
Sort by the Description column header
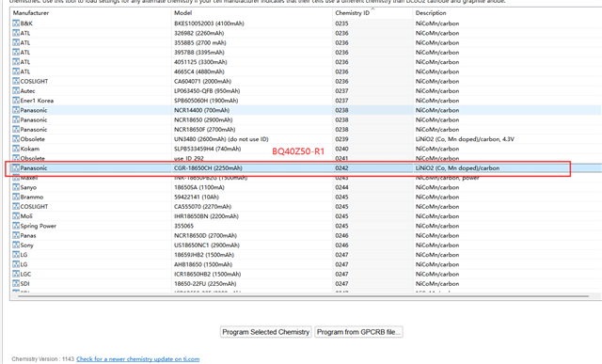point(431,12)
